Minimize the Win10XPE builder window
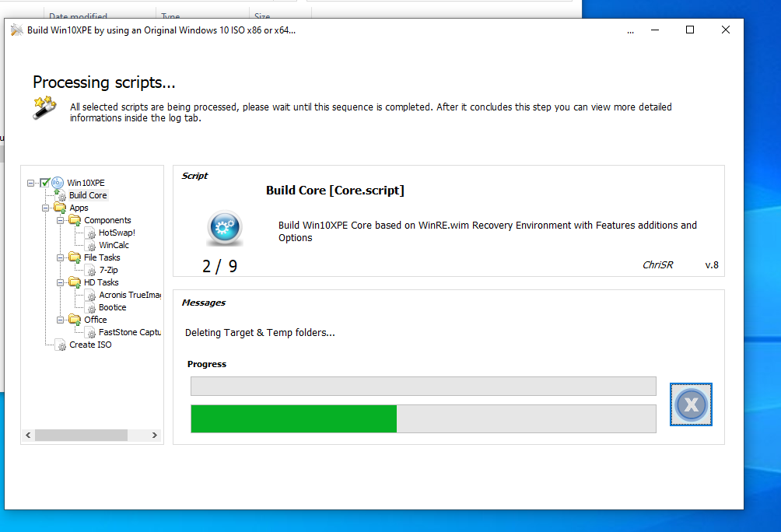The height and width of the screenshot is (532, 781). click(655, 30)
